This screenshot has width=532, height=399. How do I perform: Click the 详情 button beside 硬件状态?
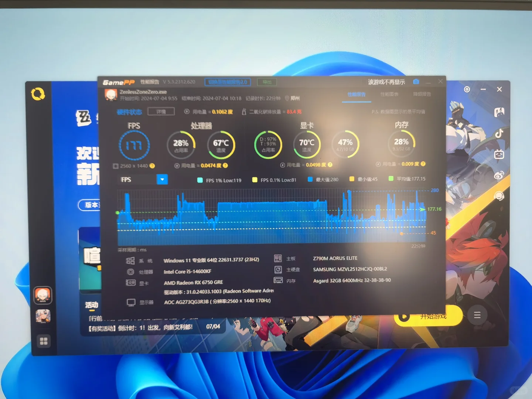click(161, 112)
